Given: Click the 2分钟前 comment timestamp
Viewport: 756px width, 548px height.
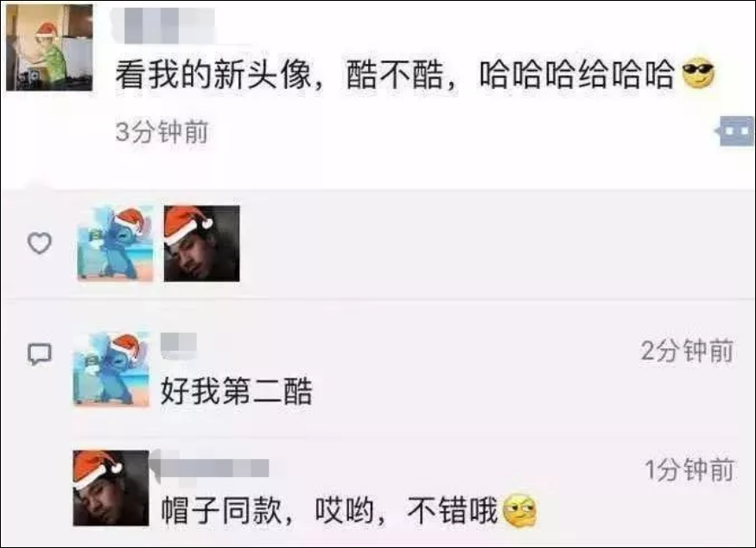Looking at the screenshot, I should 688,351.
